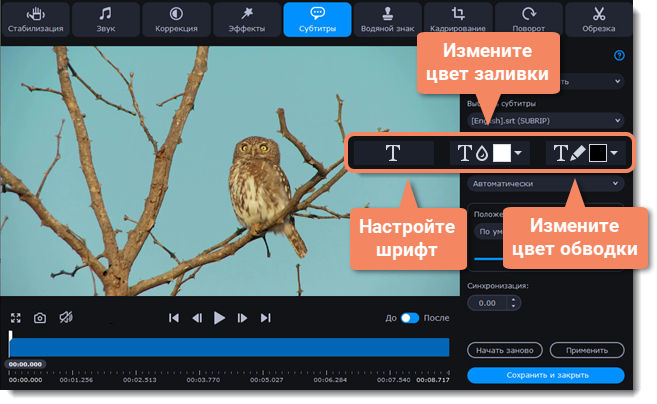Open the black outline color dropdown

point(613,153)
